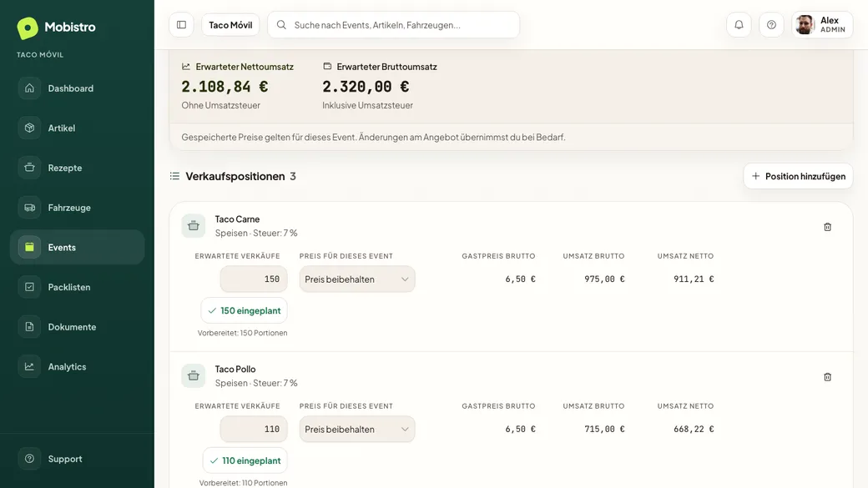Click the Support question mark icon
Image resolution: width=868 pixels, height=488 pixels.
pos(29,459)
